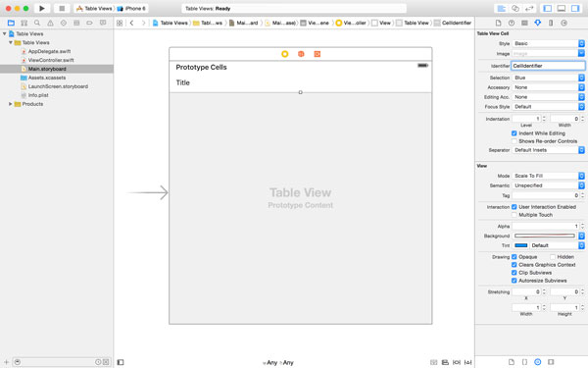
Task: Toggle the Opaque checkbox
Action: (514, 257)
